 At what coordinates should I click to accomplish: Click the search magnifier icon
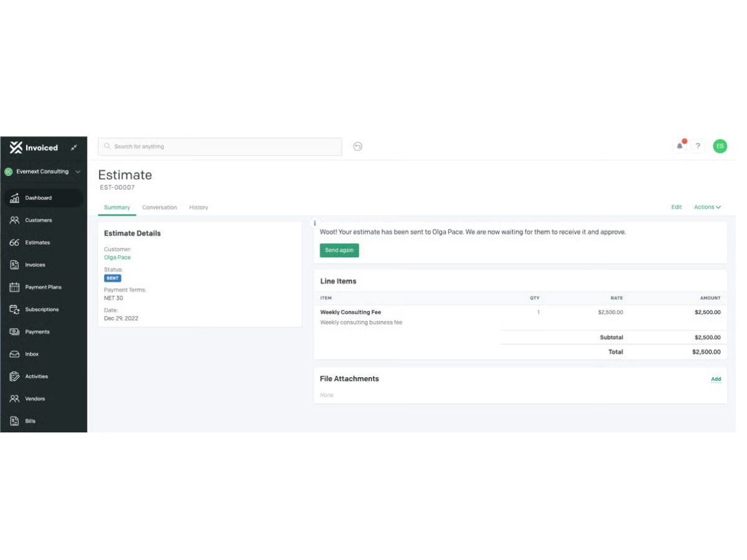click(107, 147)
